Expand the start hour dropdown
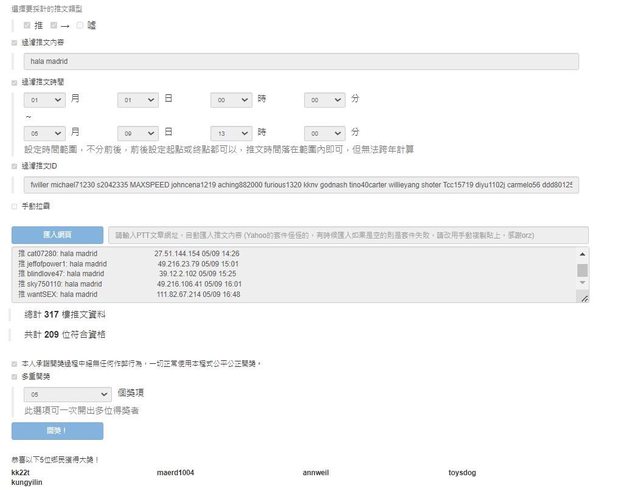 coord(231,100)
